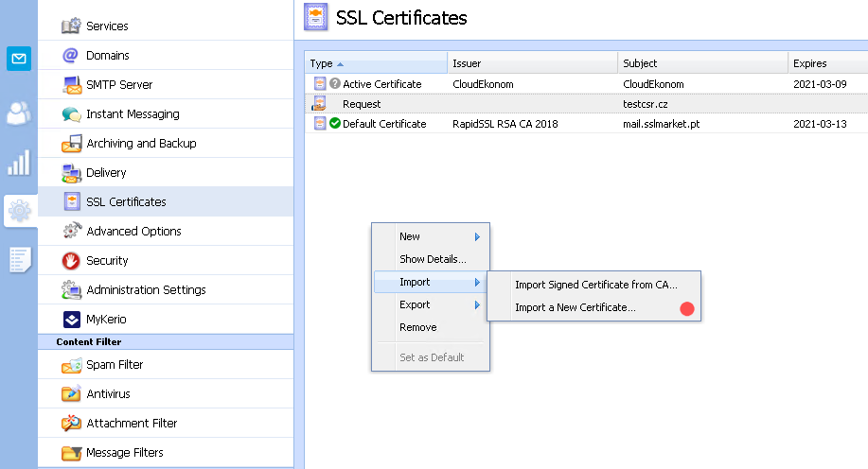Click the 2021-03-09 expiry date cell
868x469 pixels.
tap(820, 84)
